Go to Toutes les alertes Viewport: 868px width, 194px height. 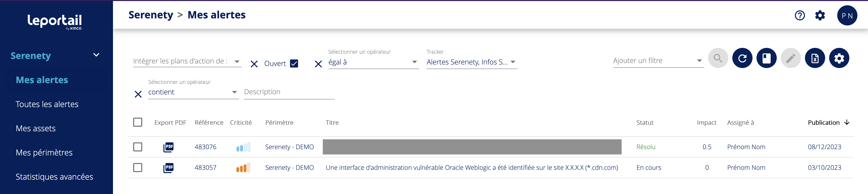tap(47, 104)
